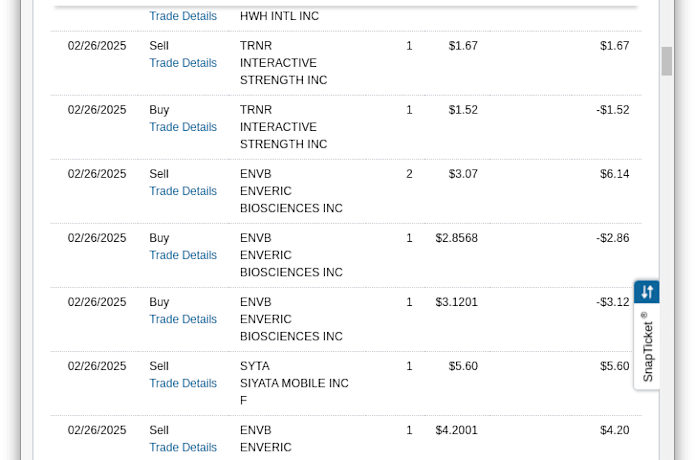Open the SnapTicket trade arrows icon

(x=647, y=292)
